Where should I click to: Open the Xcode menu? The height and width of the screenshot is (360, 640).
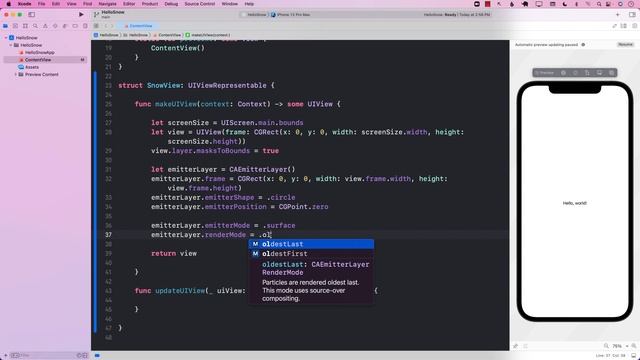click(x=24, y=4)
